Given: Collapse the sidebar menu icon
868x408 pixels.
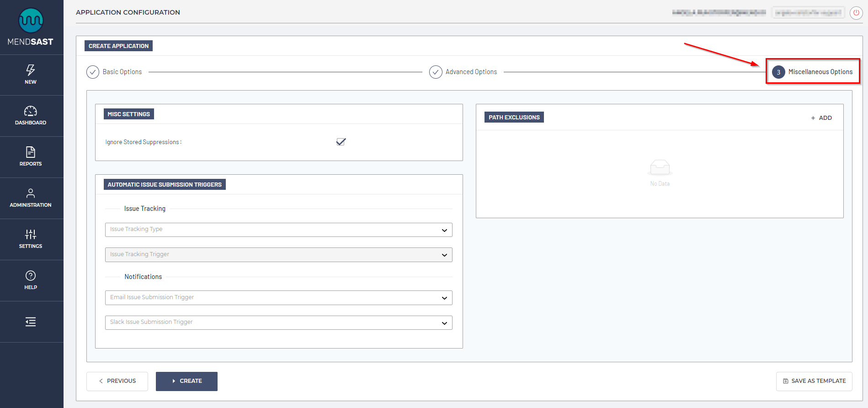Looking at the screenshot, I should pos(31,322).
